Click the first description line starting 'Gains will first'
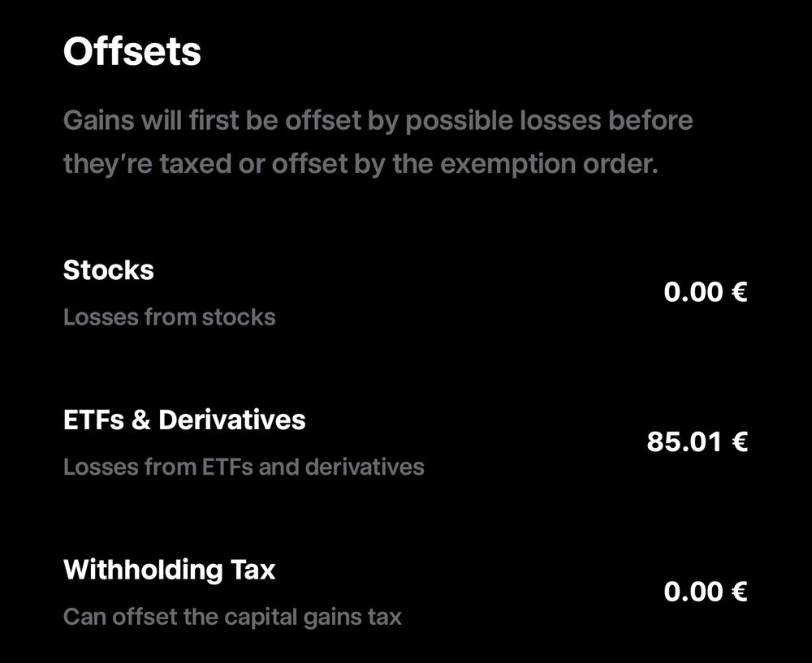This screenshot has height=663, width=812. [378, 122]
